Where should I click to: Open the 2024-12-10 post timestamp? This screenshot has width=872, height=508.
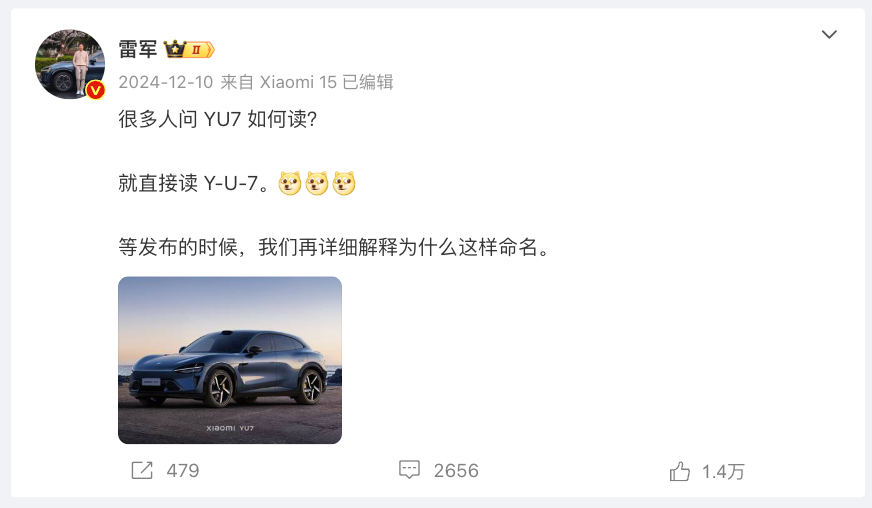[166, 82]
